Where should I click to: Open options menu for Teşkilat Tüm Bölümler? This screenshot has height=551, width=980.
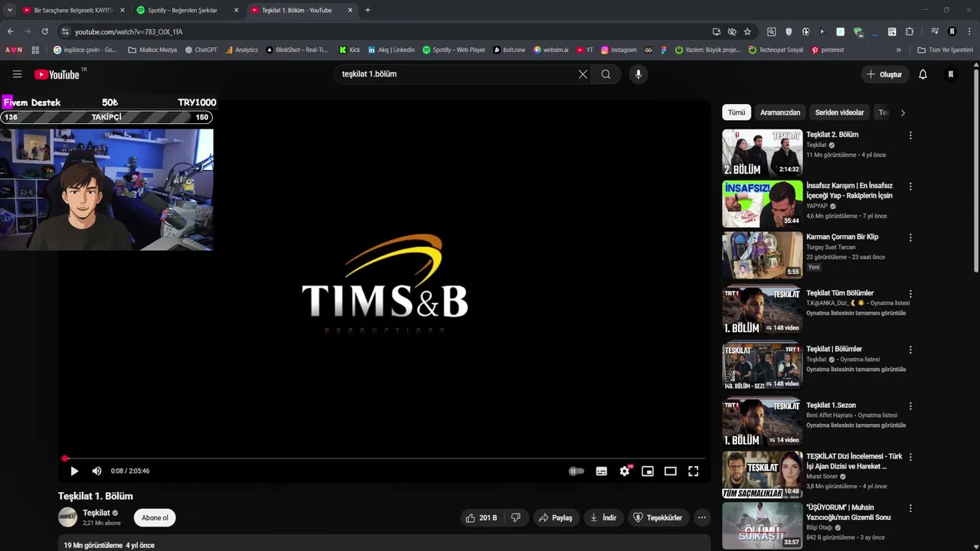click(910, 294)
